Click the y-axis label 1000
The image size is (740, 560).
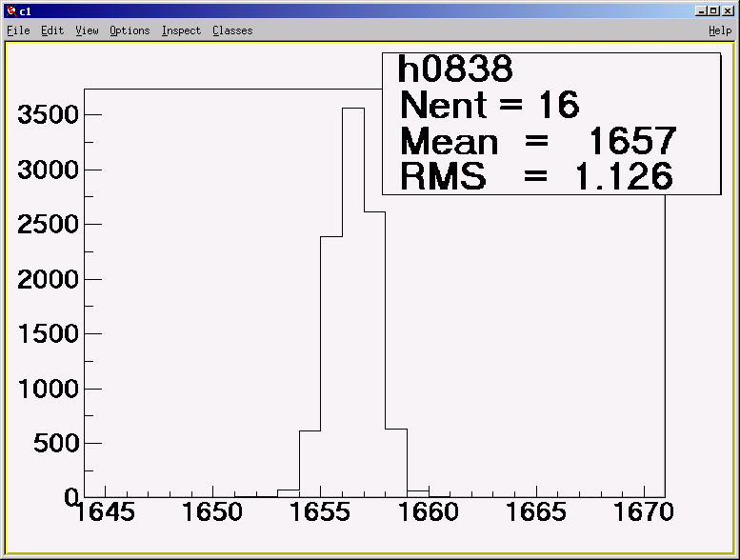(49, 389)
